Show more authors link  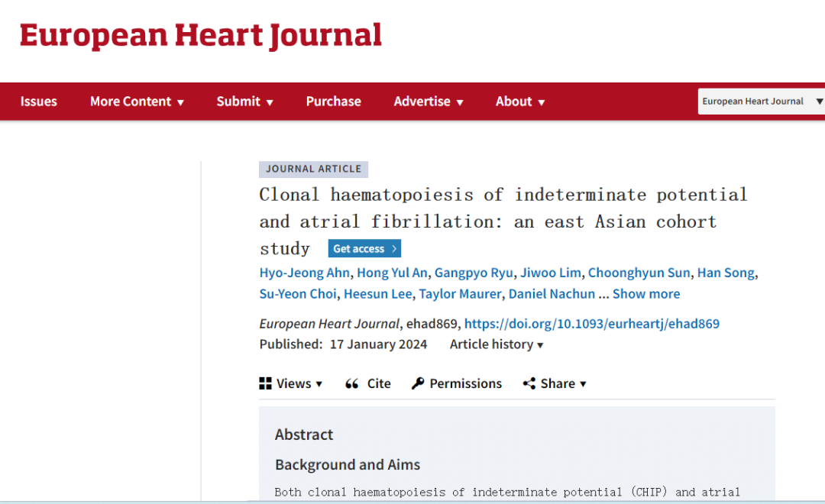646,293
